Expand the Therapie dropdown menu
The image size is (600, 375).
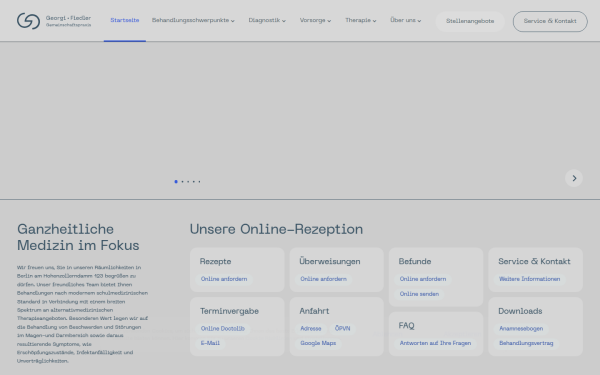click(x=360, y=20)
